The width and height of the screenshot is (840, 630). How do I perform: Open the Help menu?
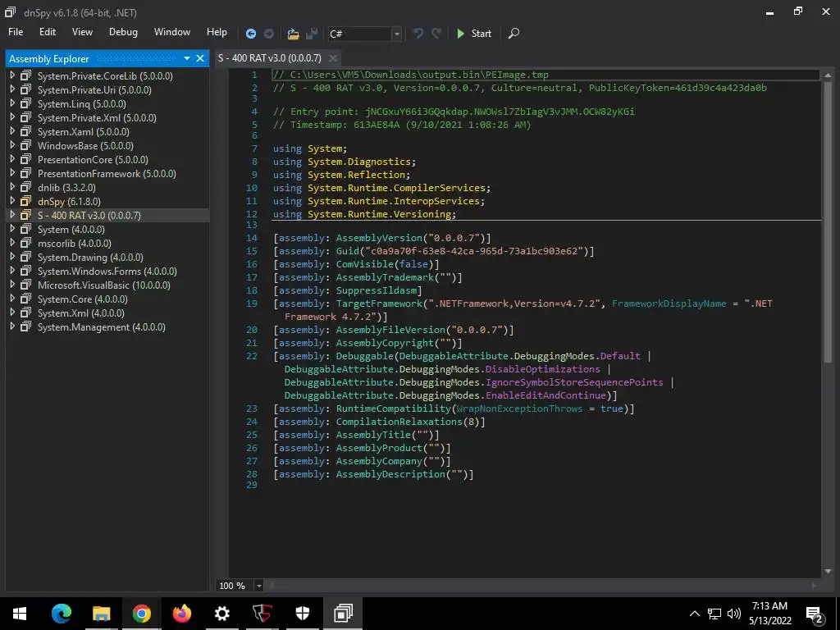coord(217,32)
